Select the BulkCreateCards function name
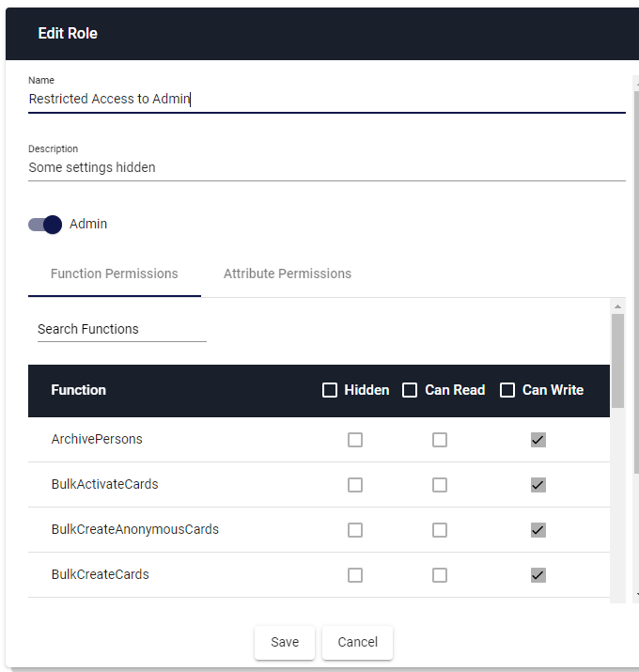Image resolution: width=639 pixels, height=672 pixels. coord(101,574)
